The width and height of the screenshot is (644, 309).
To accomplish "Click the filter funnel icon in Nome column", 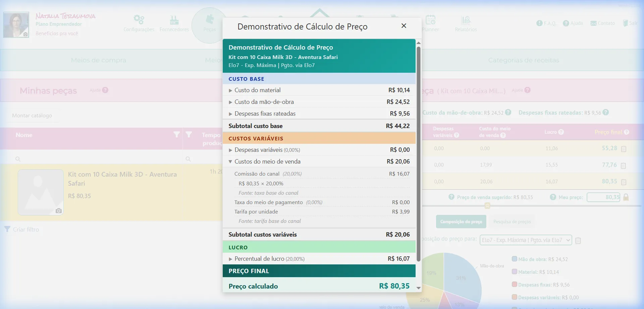I will pos(176,135).
